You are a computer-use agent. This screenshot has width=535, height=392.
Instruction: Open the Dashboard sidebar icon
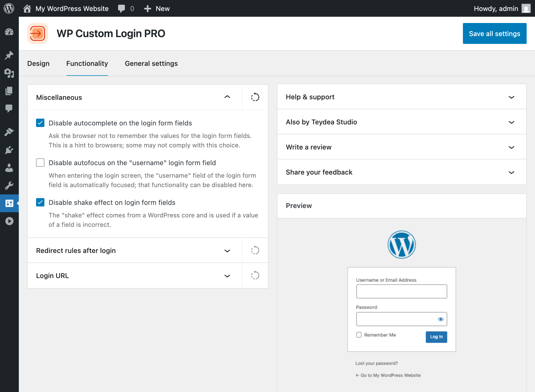(9, 32)
